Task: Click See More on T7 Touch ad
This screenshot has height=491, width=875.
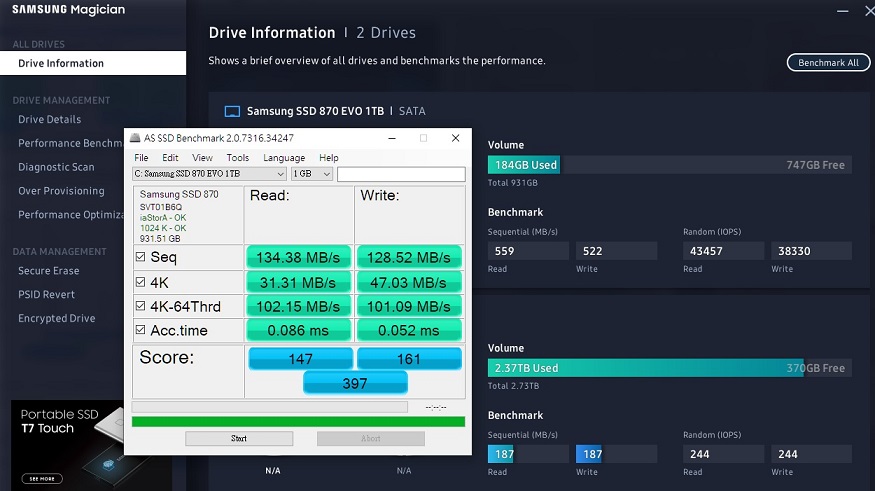Action: (42, 479)
